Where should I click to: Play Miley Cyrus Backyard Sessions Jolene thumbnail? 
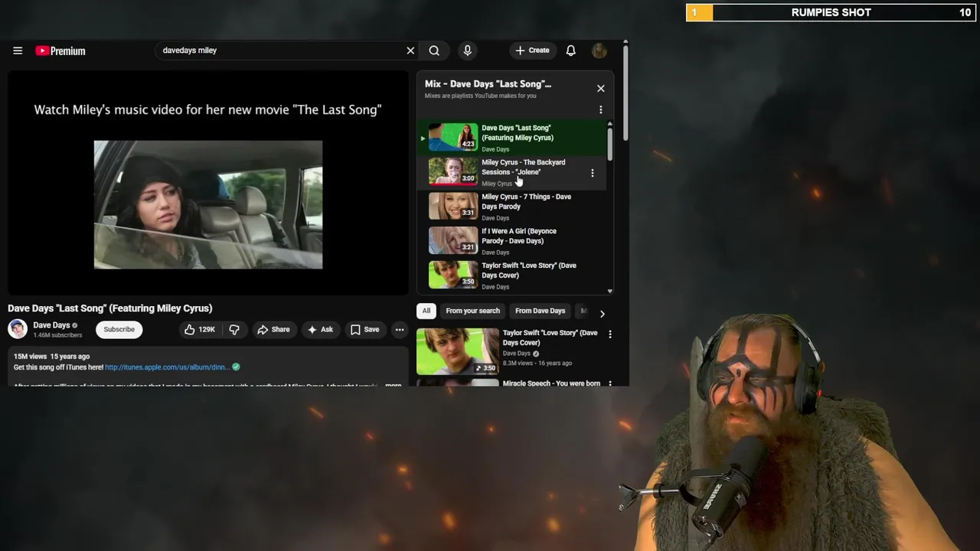tap(452, 171)
